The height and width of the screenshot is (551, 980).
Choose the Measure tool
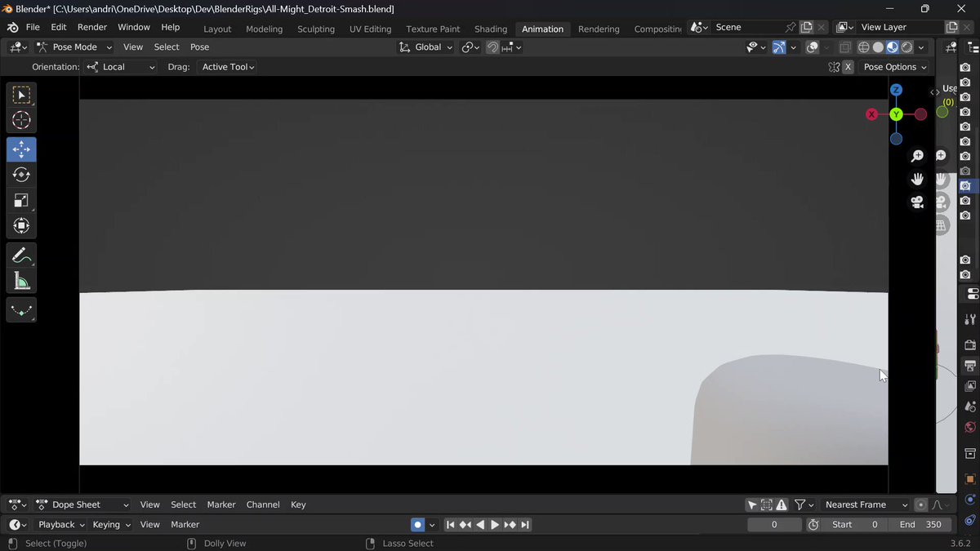(21, 281)
